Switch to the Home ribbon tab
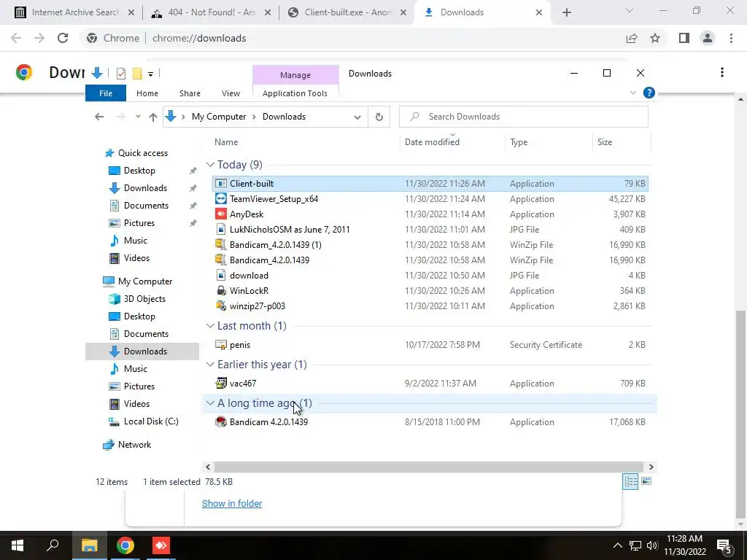 click(147, 93)
